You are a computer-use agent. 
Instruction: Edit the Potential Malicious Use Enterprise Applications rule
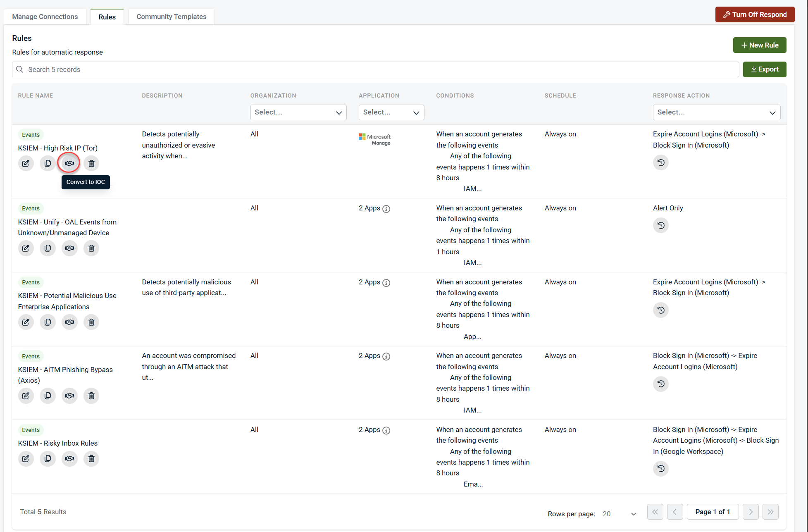coord(26,322)
